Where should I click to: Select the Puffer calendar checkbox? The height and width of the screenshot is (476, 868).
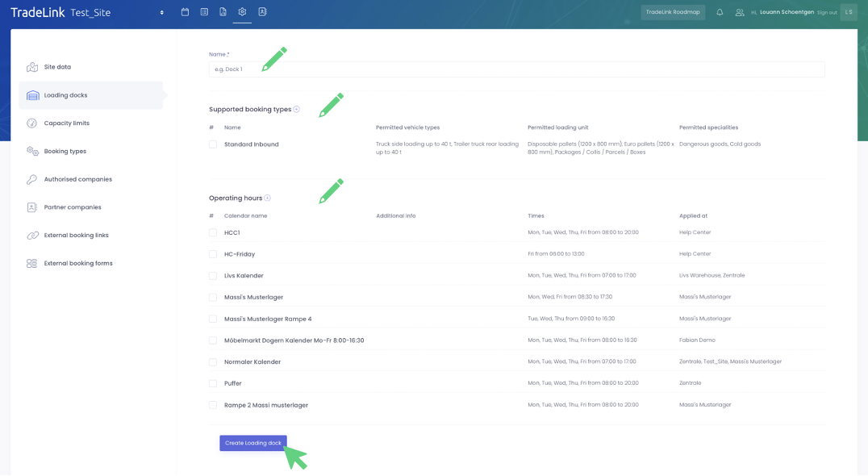(x=213, y=383)
